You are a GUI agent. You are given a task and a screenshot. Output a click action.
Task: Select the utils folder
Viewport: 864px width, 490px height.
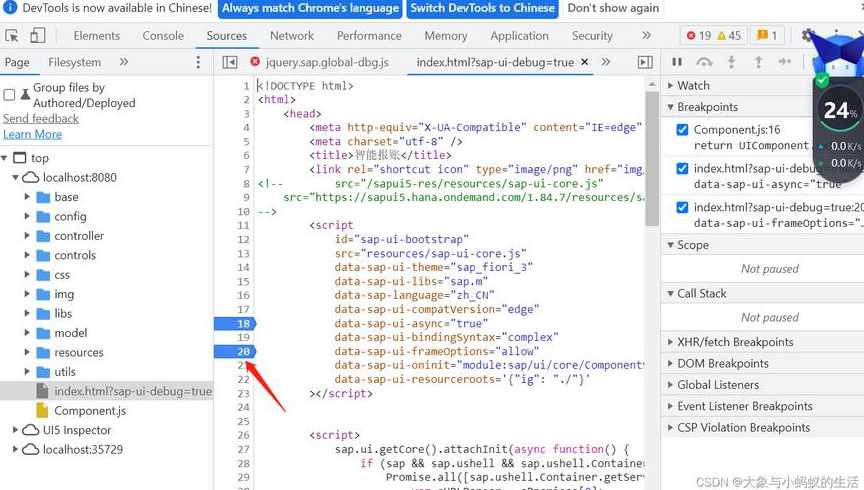(64, 372)
